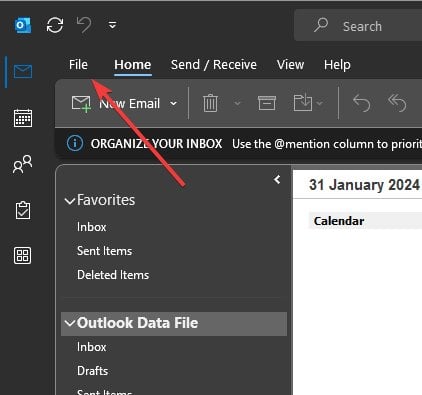Select Inbox under Favorites
This screenshot has height=395, width=422.
pyautogui.click(x=91, y=227)
